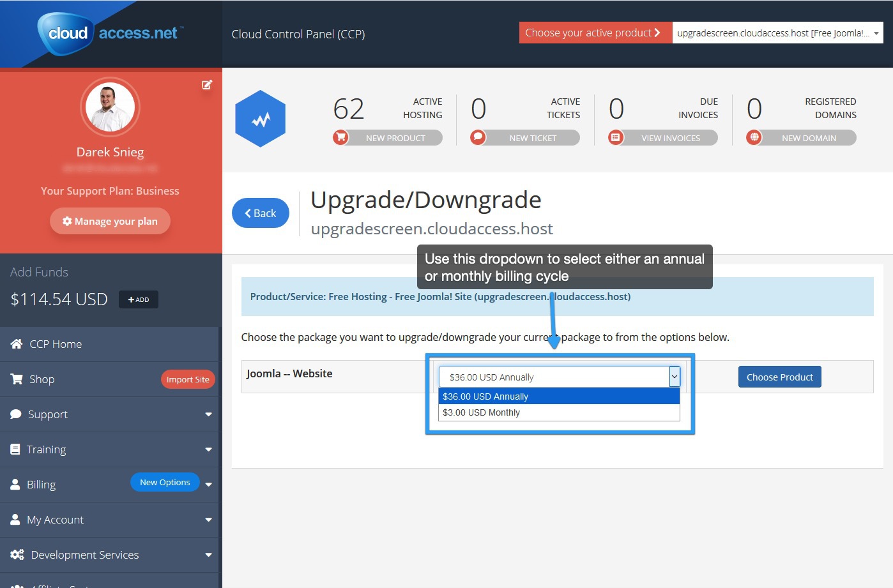
Task: Click the billing dropdown arrow
Action: (x=675, y=377)
